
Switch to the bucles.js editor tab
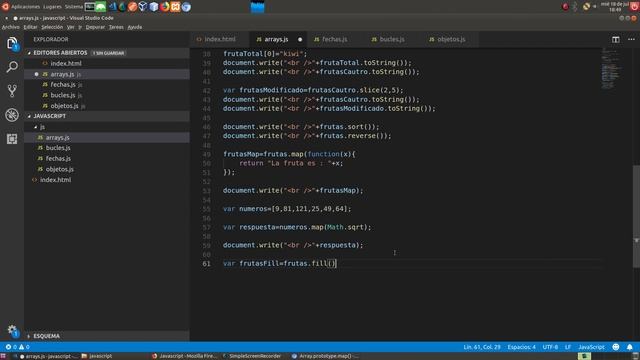coord(392,39)
